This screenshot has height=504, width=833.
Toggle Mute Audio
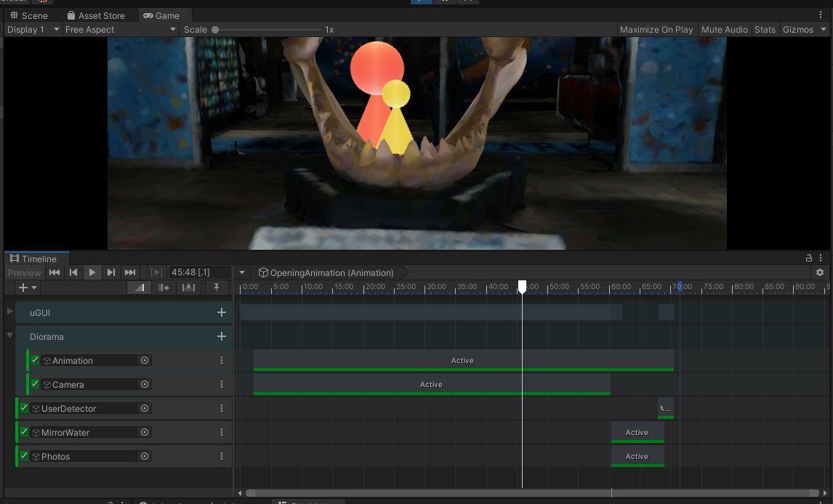724,30
